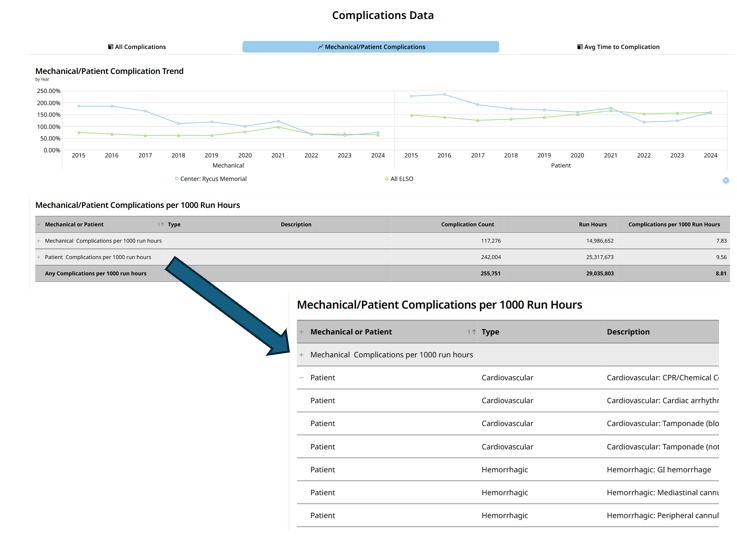737x542 pixels.
Task: Sort by the Complication Count column header
Action: coord(467,225)
